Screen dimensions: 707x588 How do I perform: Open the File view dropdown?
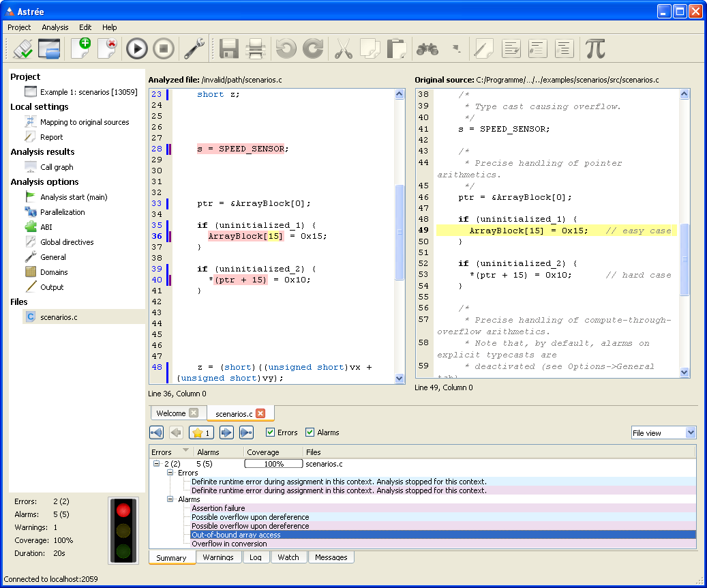coord(664,432)
